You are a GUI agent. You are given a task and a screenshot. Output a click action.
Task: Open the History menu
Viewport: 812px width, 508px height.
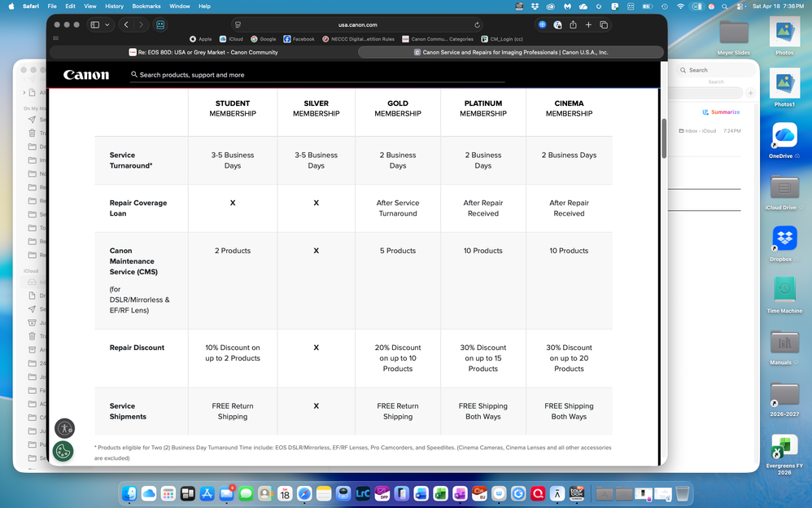pos(115,7)
